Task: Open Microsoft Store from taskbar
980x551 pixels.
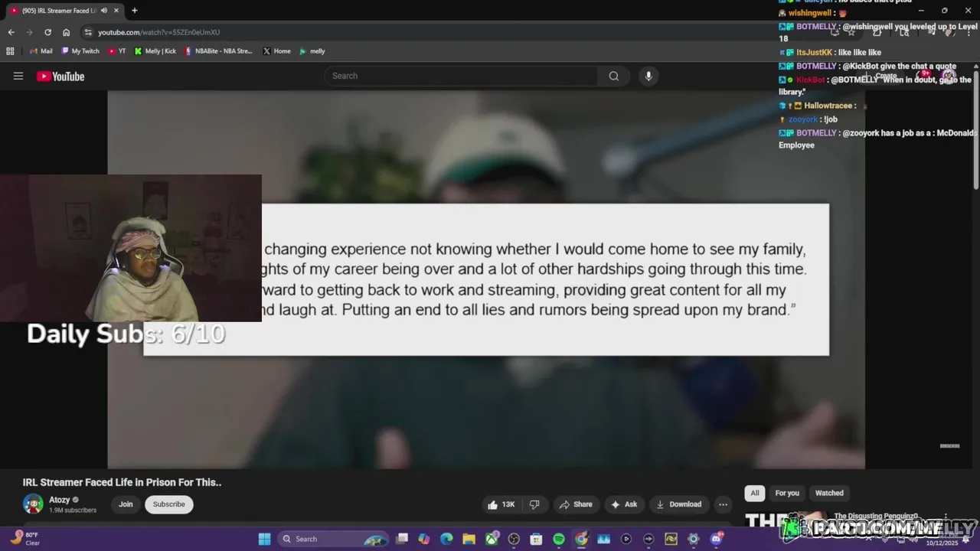Action: [536, 539]
